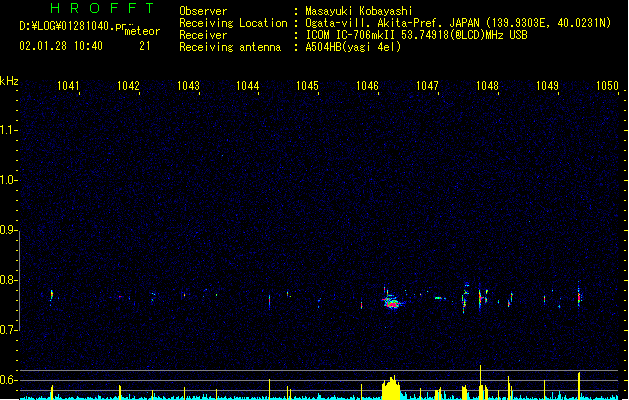This screenshot has height=400, width=629.
Task: Click the grey frequency range bracket on left axis
Action: [x=19, y=281]
